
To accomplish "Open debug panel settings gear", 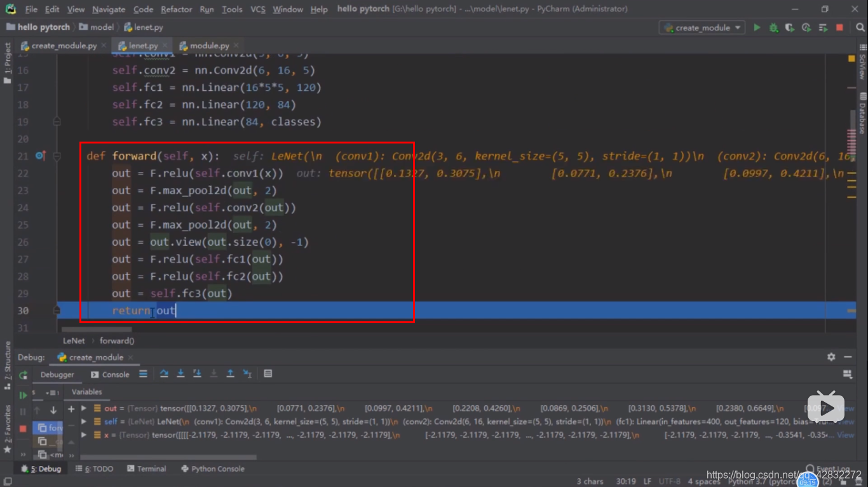I will (x=831, y=357).
